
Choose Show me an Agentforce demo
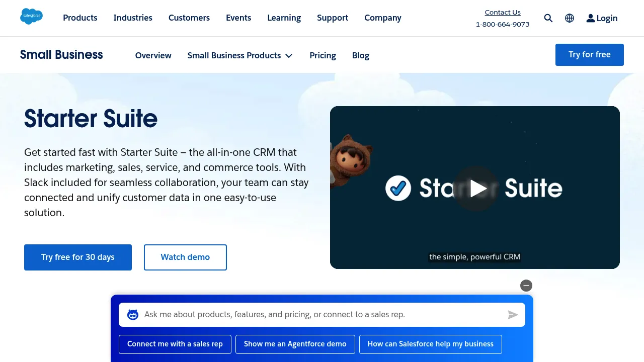click(x=295, y=344)
